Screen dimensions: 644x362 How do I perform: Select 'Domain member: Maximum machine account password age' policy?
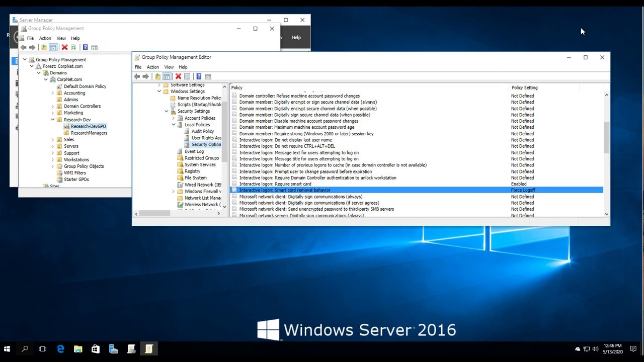pos(296,127)
